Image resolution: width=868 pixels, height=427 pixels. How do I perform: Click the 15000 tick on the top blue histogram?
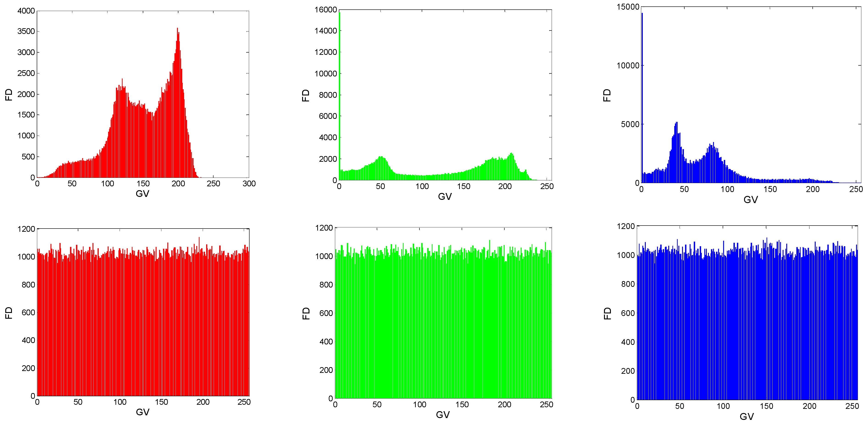(628, 7)
